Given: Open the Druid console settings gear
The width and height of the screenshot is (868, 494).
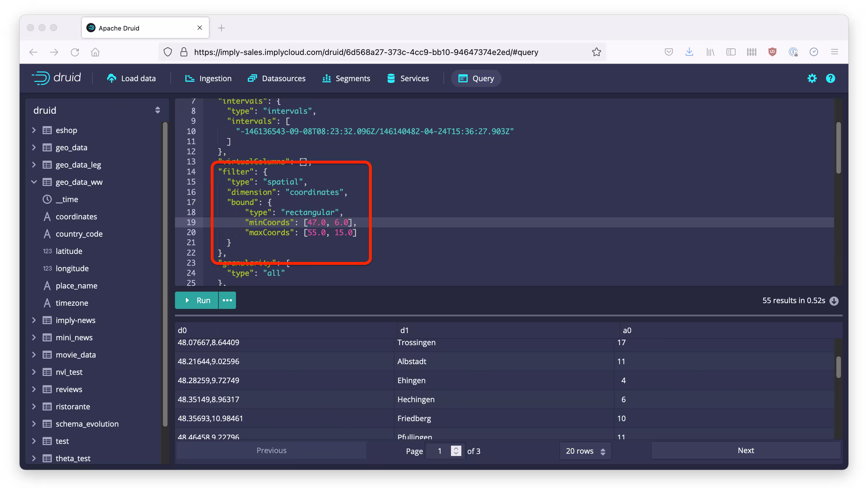Looking at the screenshot, I should point(812,78).
